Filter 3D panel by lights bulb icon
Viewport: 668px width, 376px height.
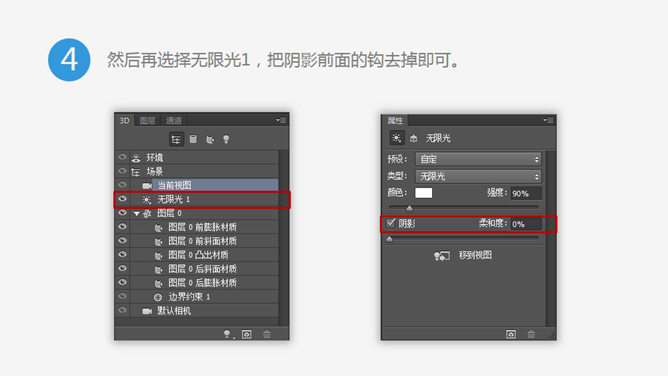(x=226, y=139)
